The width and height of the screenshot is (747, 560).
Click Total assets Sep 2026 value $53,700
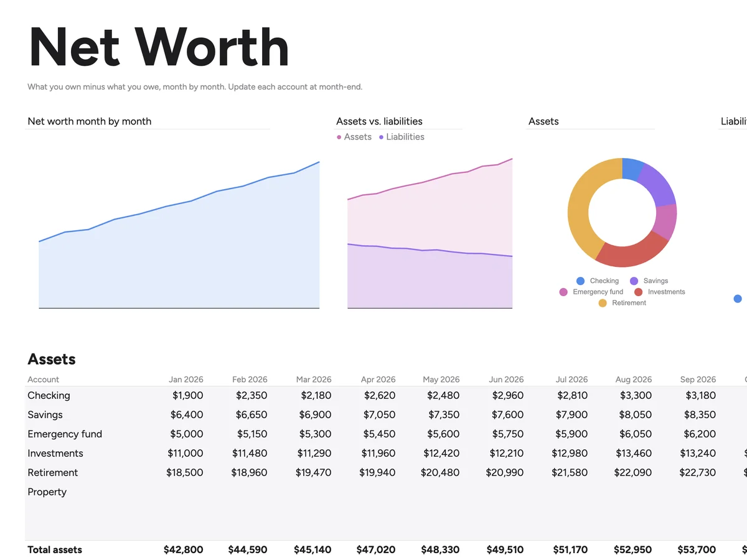click(x=697, y=550)
